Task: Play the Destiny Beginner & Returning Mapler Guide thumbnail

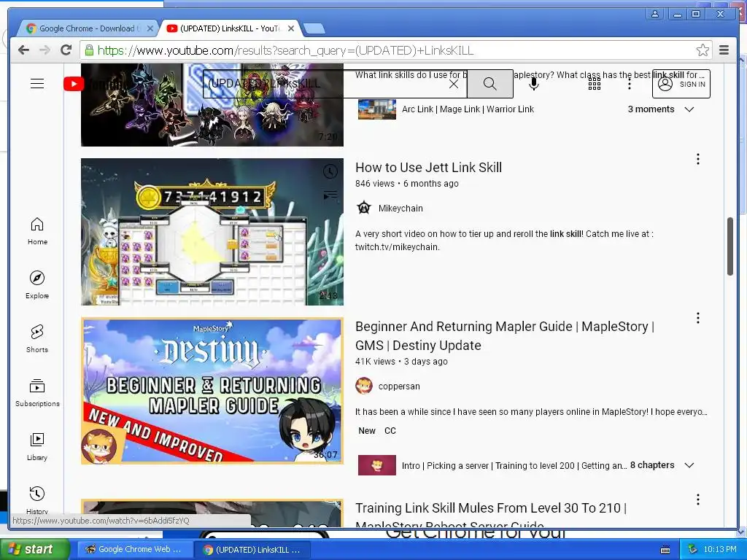Action: point(212,391)
